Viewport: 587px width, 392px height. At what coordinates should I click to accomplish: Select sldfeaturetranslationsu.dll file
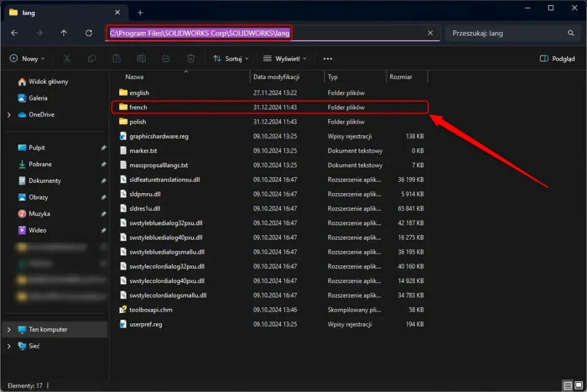(x=269, y=180)
